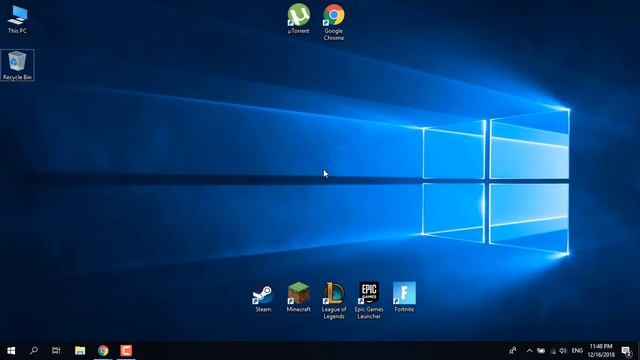
Task: Open taskbar search magnifier
Action: click(34, 351)
